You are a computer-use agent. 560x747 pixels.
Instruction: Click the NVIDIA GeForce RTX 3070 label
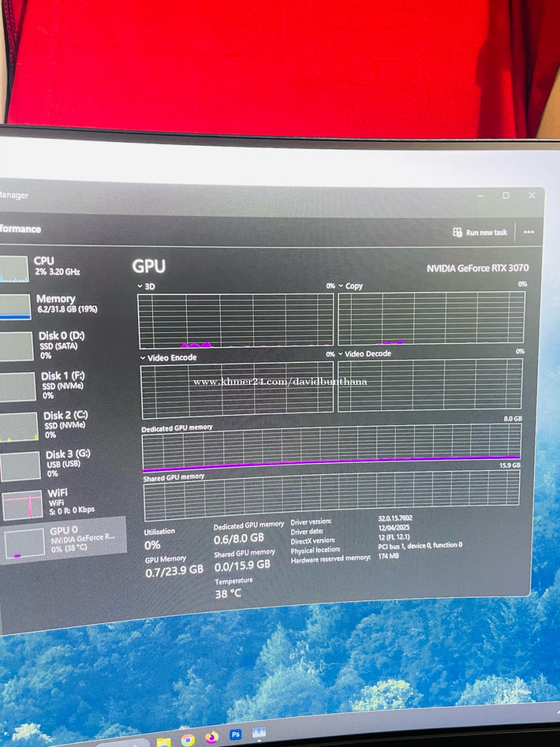[x=477, y=268]
